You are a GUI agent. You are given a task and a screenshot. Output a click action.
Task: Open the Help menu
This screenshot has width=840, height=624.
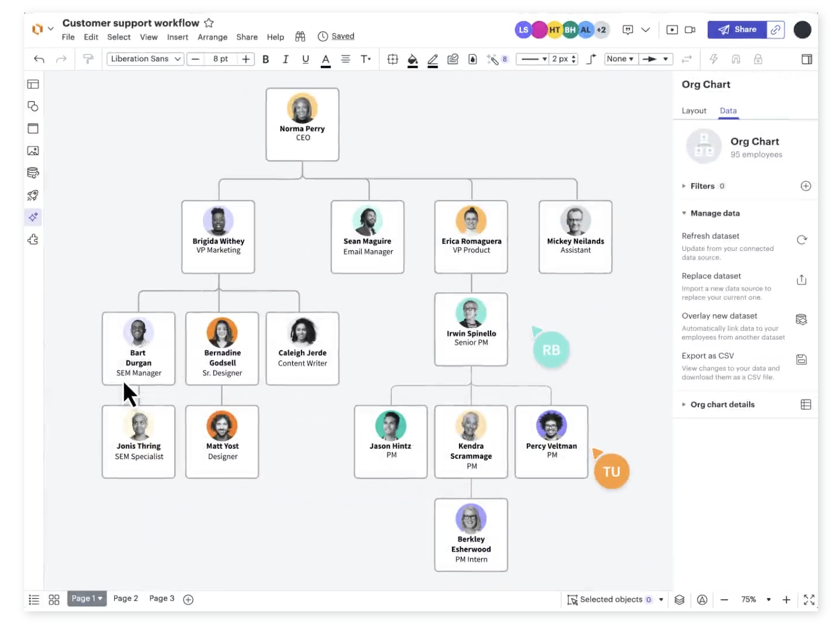[x=276, y=37]
